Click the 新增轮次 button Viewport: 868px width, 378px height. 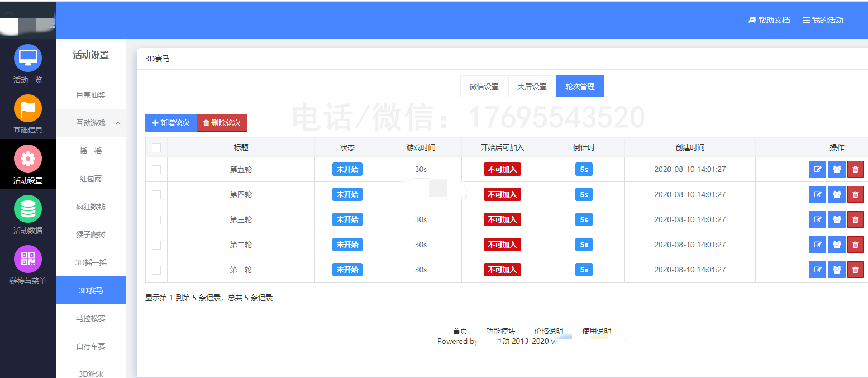coord(171,123)
